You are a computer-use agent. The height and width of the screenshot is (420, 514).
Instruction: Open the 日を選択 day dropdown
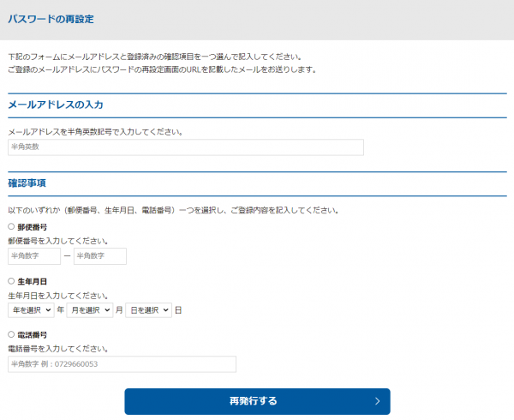tap(148, 309)
